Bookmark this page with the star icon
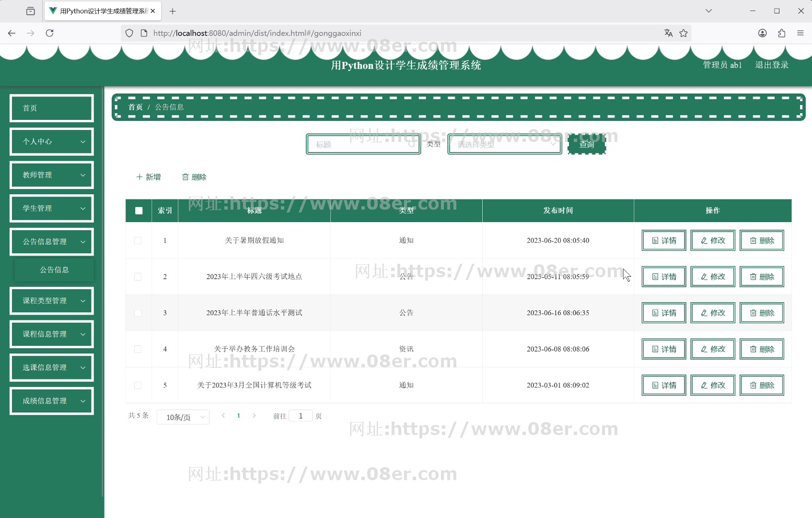Screen dimensions: 812x518 (684, 33)
